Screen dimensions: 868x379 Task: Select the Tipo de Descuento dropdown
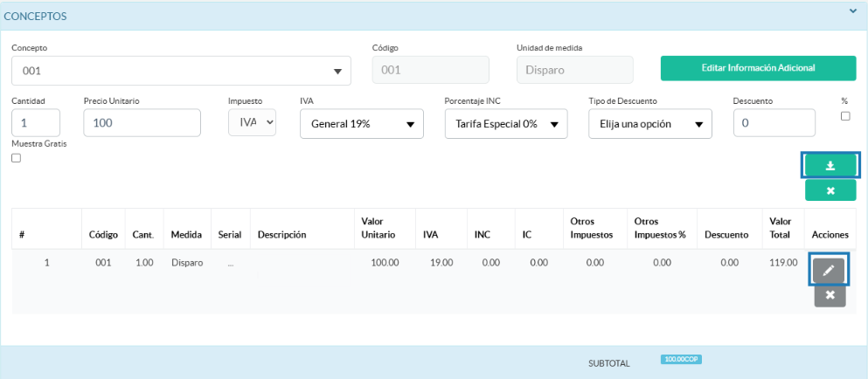[649, 124]
